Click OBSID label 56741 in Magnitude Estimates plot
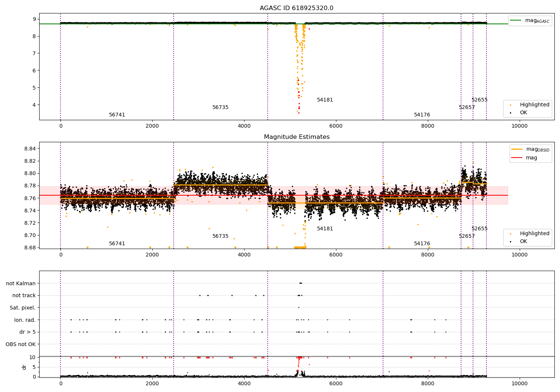This screenshot has height=392, width=560. [x=117, y=244]
